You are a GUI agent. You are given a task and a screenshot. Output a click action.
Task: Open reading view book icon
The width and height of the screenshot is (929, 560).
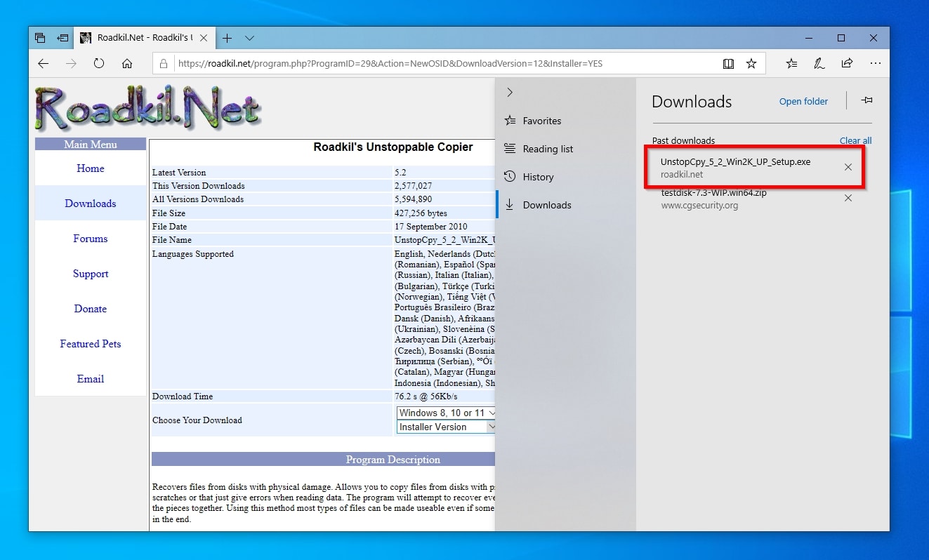tap(728, 63)
